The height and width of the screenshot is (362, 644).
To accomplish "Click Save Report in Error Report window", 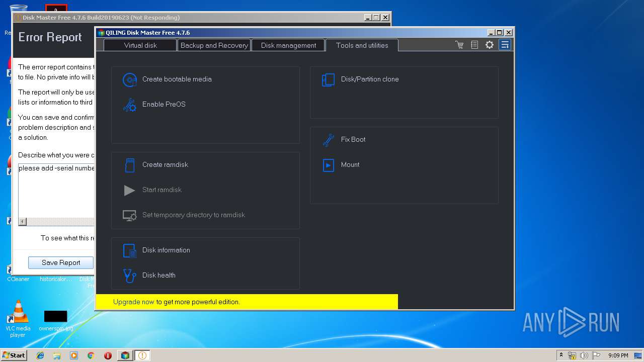I will pos(61,262).
